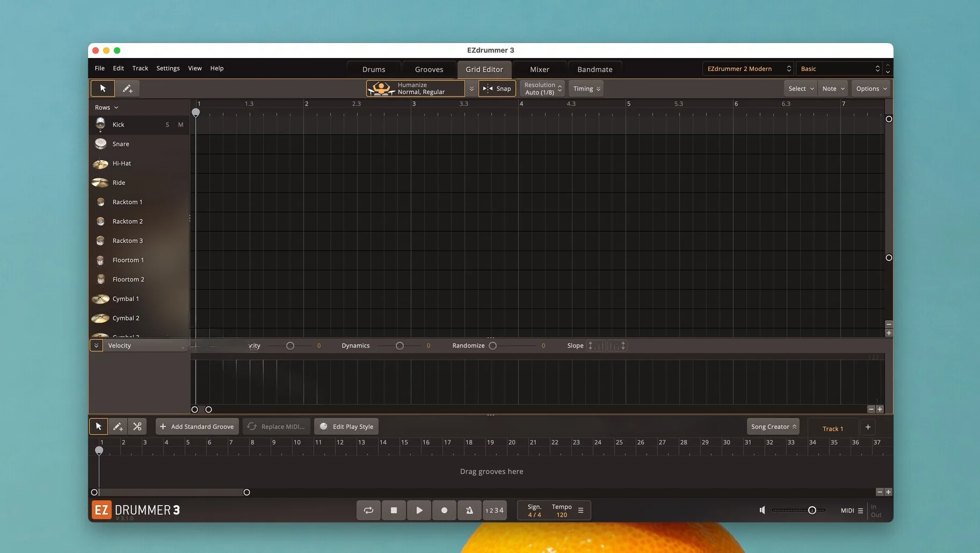This screenshot has height=553, width=980.
Task: Open the Rows dropdown
Action: (106, 107)
